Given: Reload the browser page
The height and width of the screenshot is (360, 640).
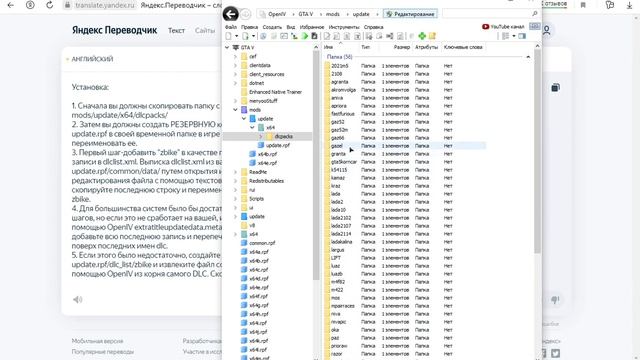Looking at the screenshot, I should [x=49, y=5].
